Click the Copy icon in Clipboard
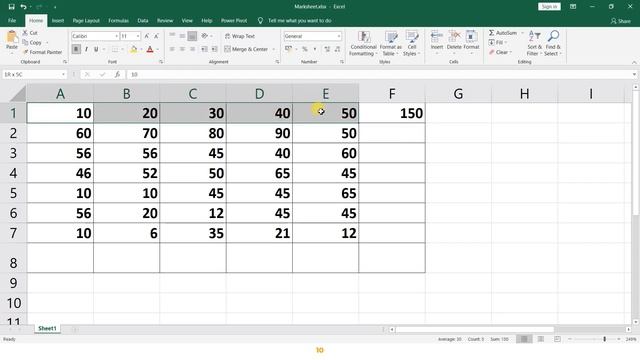This screenshot has height=360, width=640. [x=25, y=42]
